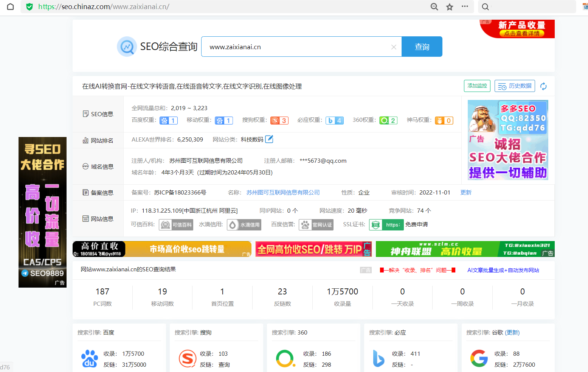
Task: Click the Bing weight badge icon
Action: (335, 120)
